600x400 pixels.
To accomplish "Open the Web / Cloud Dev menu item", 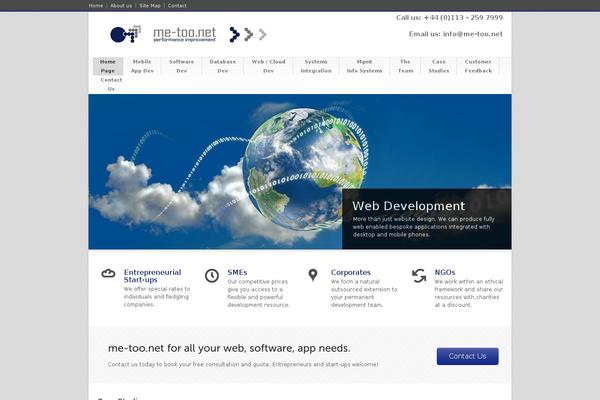I will (x=269, y=66).
